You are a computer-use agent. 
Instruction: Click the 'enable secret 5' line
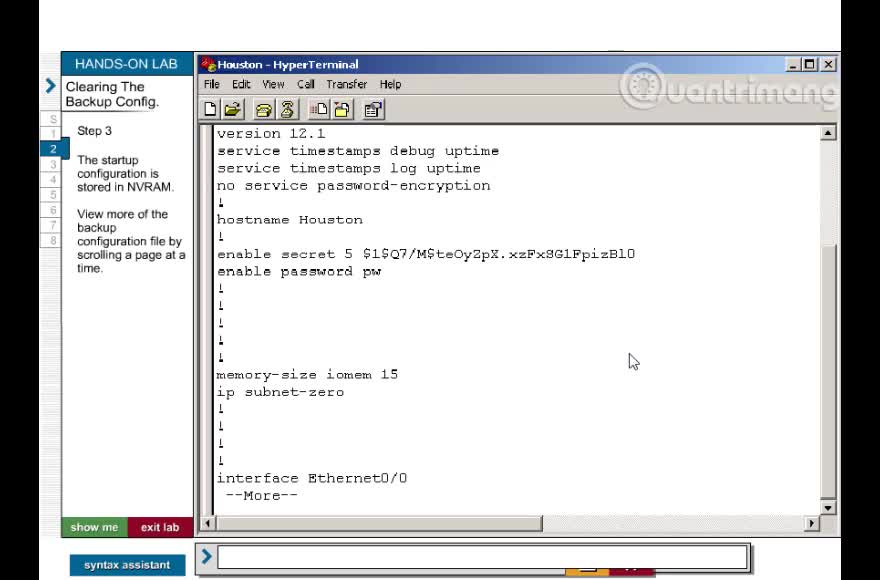coord(426,254)
